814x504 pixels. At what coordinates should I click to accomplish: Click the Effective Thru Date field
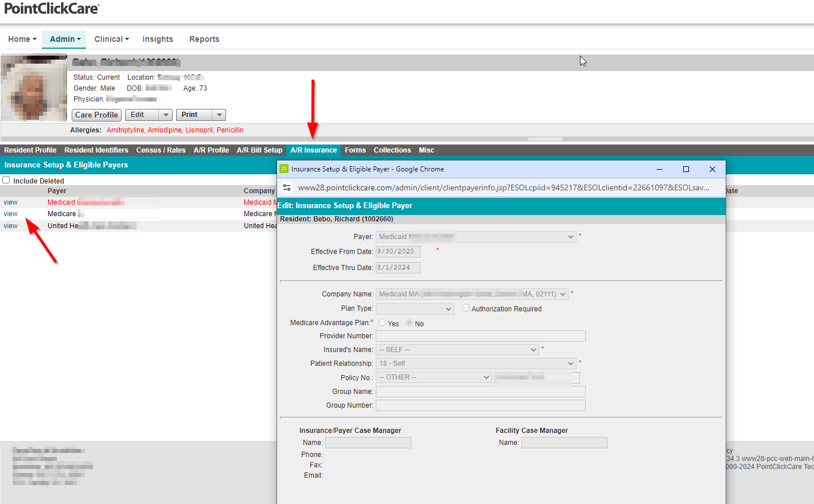[398, 268]
